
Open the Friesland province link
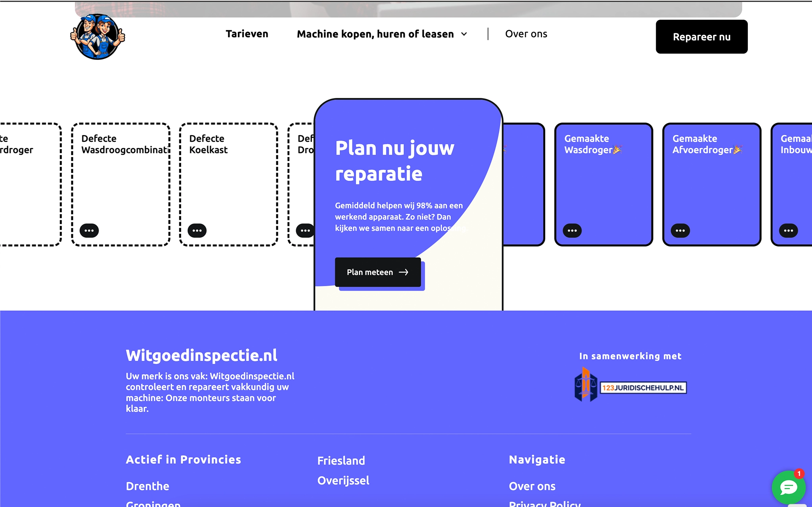pyautogui.click(x=341, y=461)
